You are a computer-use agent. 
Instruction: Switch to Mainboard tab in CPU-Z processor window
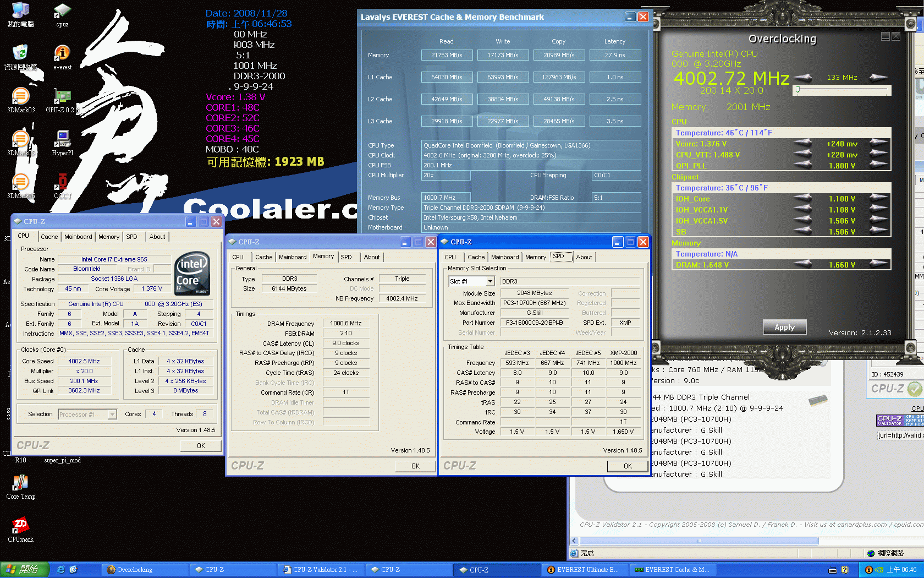click(78, 237)
